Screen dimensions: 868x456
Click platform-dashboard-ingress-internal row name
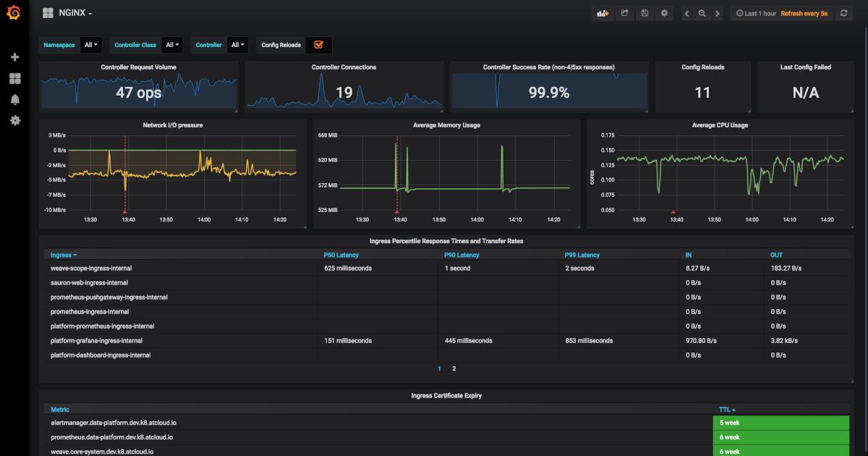[101, 355]
